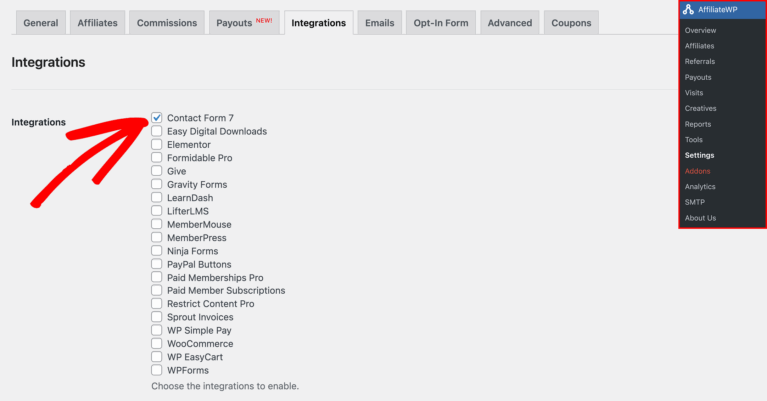Enable MemberPress integration checkbox
767x401 pixels.
[157, 238]
